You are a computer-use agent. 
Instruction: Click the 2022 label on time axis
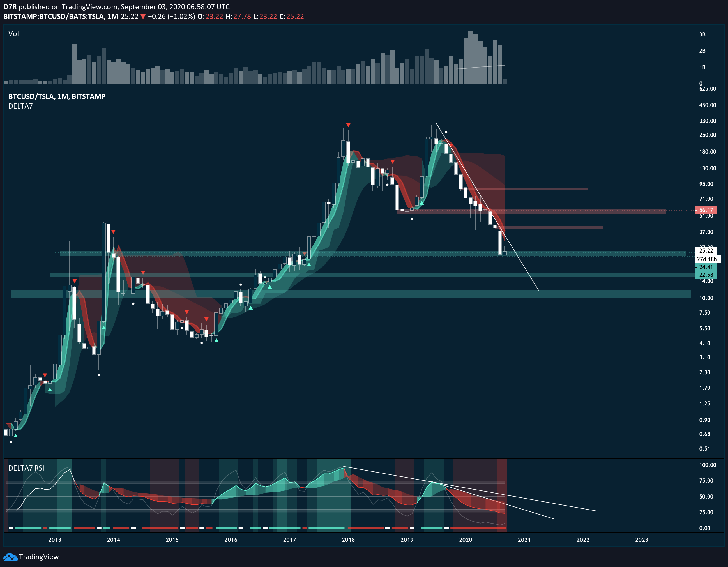click(583, 540)
